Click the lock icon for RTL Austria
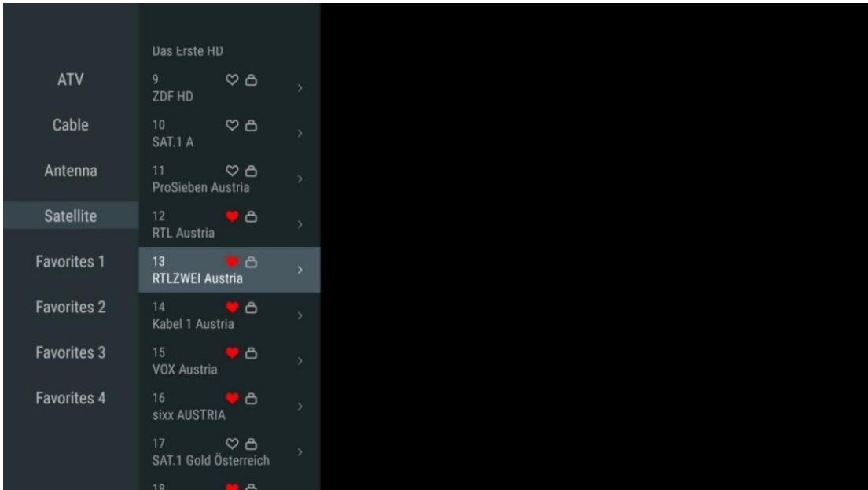The width and height of the screenshot is (868, 490). point(251,216)
